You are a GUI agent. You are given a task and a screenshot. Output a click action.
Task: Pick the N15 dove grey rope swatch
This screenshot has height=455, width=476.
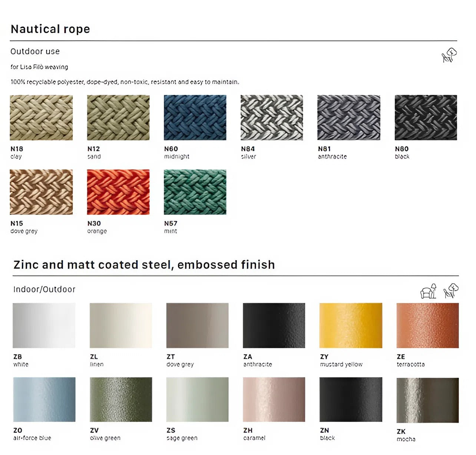(41, 192)
